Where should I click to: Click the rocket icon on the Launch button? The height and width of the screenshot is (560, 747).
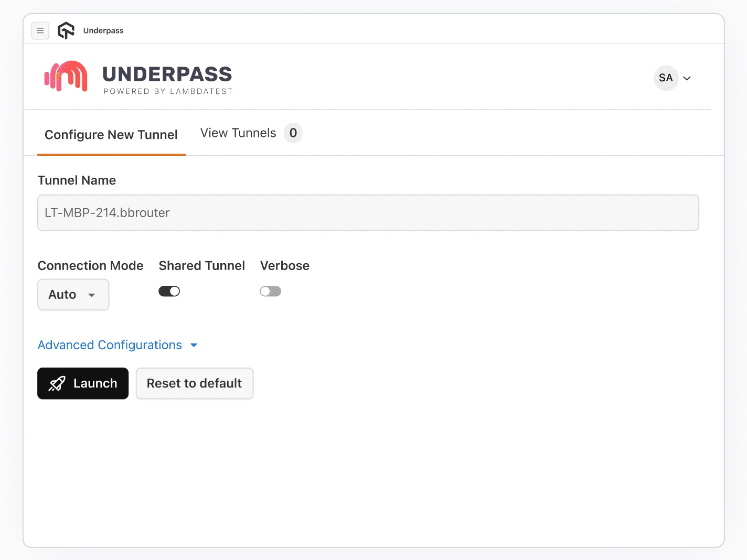coord(57,383)
